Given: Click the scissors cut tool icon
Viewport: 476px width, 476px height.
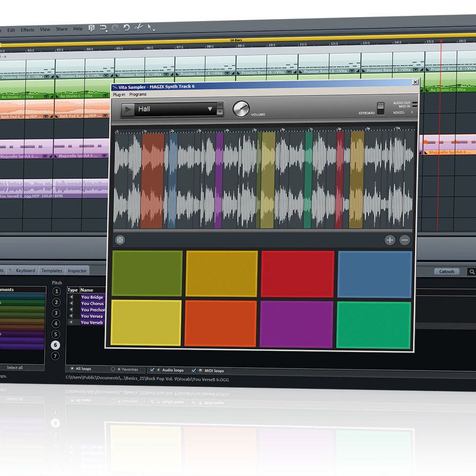Looking at the screenshot, I should click(x=139, y=28).
